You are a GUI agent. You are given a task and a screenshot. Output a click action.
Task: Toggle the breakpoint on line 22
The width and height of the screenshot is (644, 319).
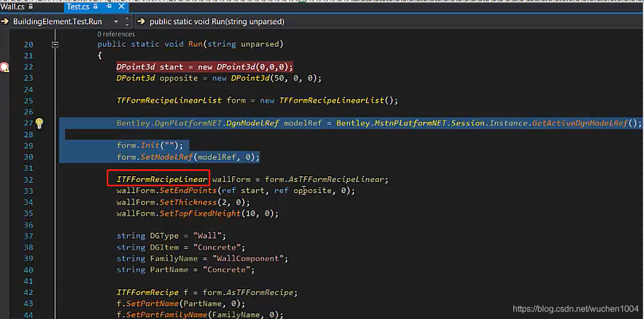pyautogui.click(x=4, y=67)
